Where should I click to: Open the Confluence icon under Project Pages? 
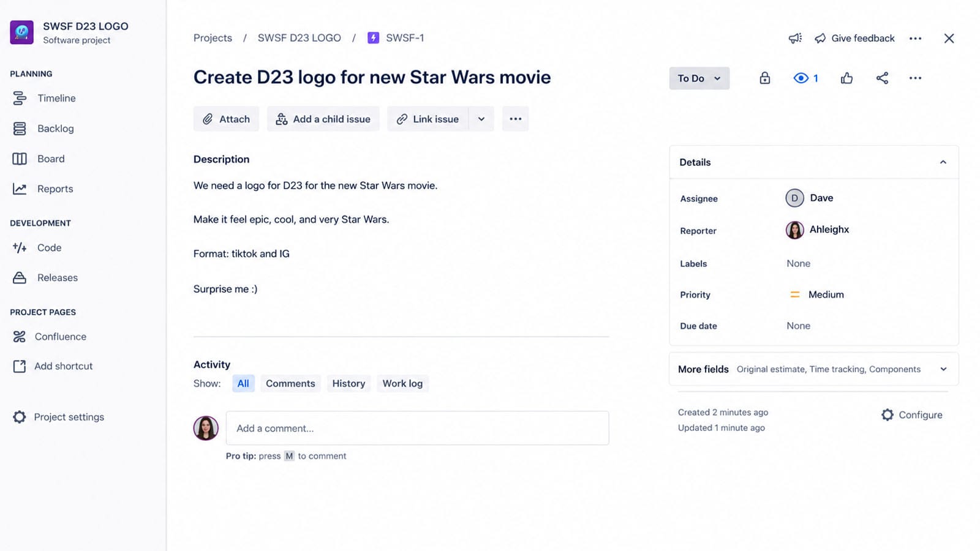[20, 337]
